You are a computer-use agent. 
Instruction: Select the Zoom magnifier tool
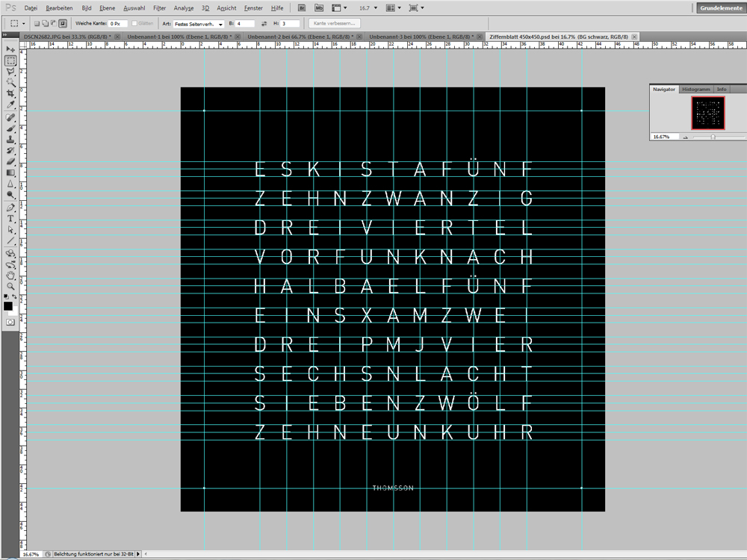point(10,286)
